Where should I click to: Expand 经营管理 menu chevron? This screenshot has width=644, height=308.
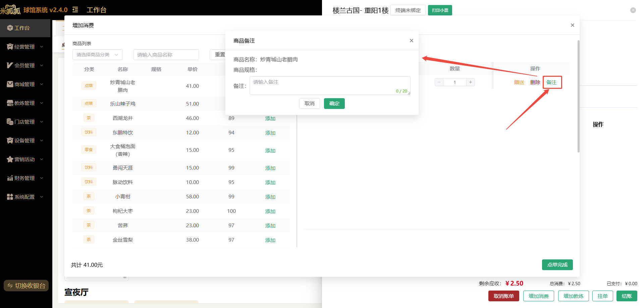(42, 47)
